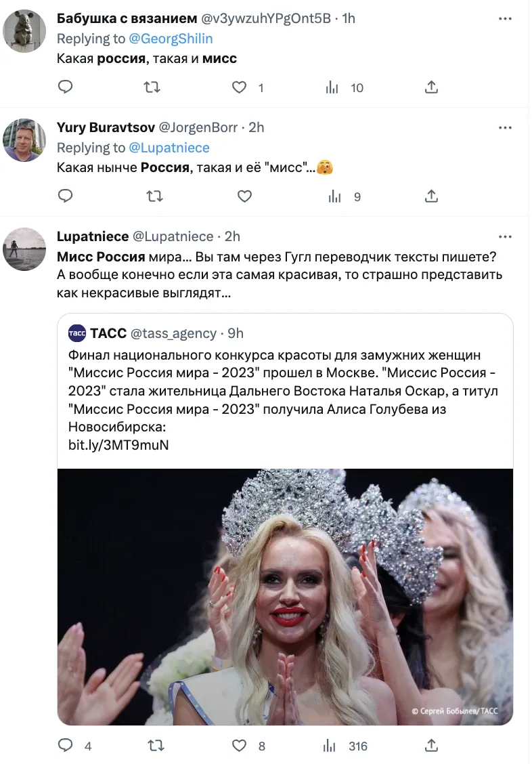This screenshot has height=764, width=532.
Task: Open more options on Lupatniece's tweet
Action: (505, 236)
